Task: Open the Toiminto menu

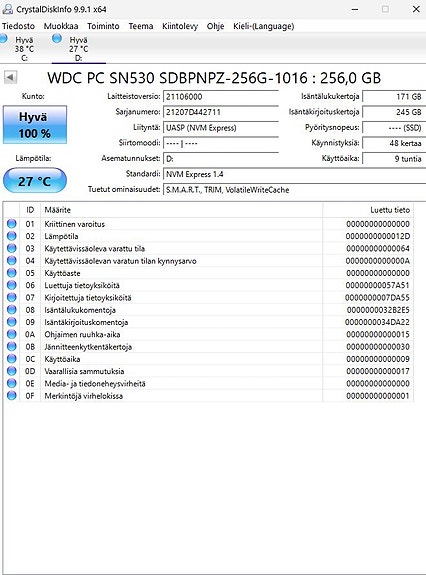Action: point(103,26)
